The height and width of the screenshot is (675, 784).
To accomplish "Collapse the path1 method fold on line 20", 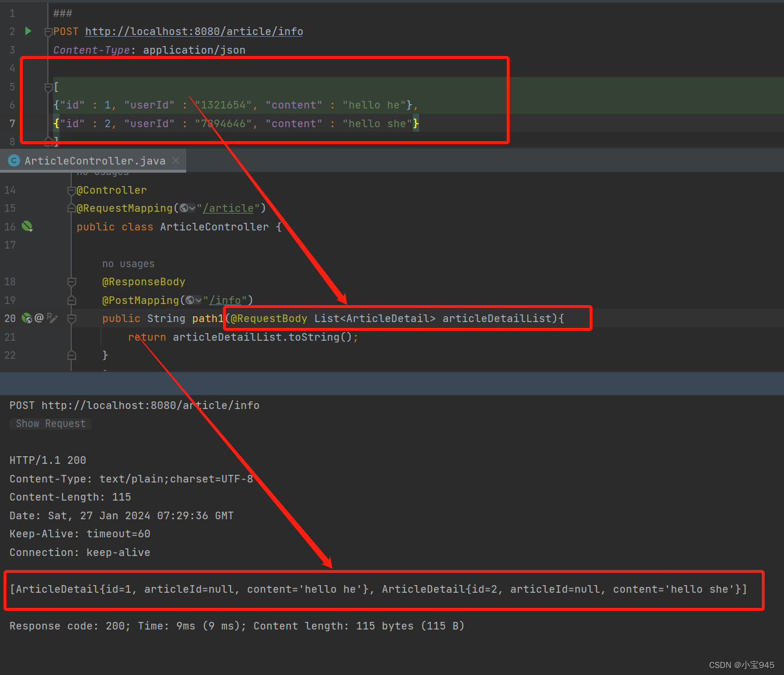I will pyautogui.click(x=72, y=319).
